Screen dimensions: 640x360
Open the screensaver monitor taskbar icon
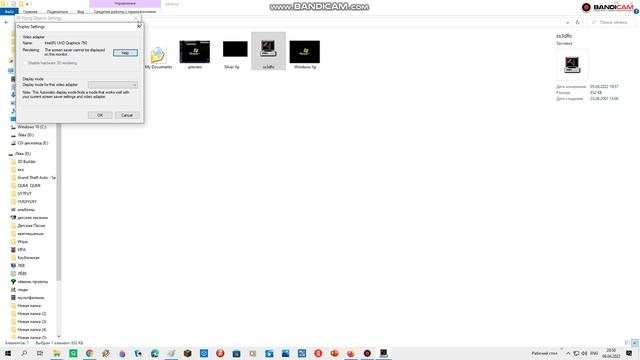pyautogui.click(x=383, y=353)
